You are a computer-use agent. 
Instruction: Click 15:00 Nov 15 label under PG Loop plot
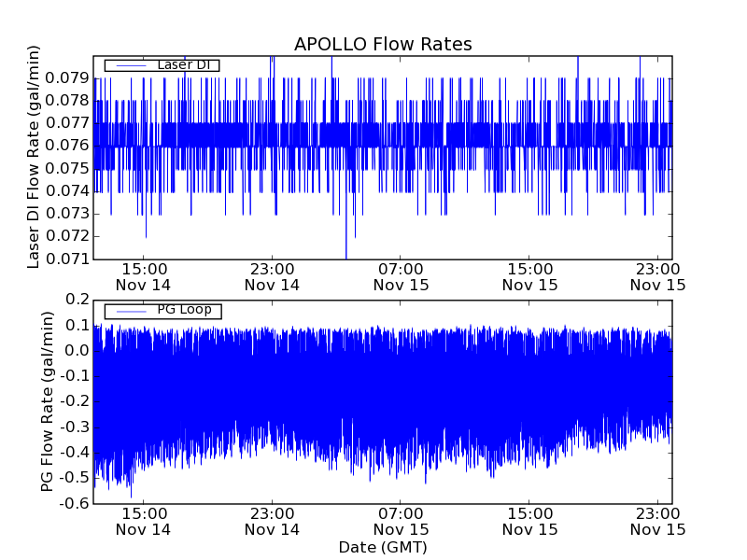529,522
